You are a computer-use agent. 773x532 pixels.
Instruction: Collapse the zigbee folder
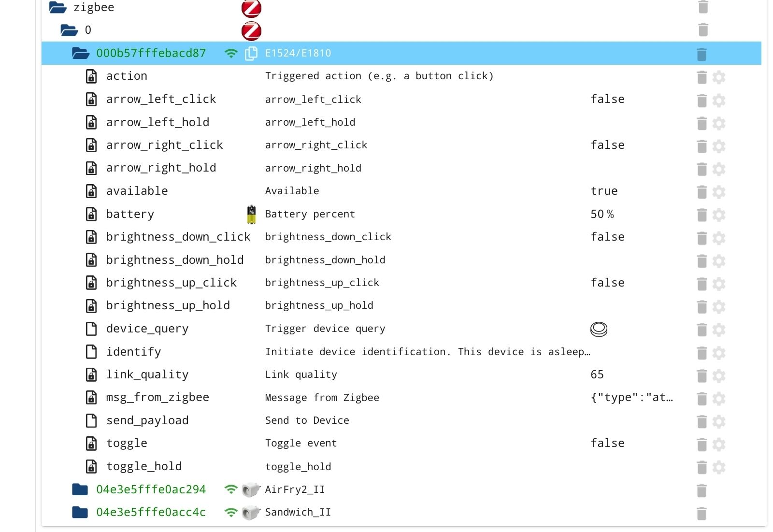[58, 7]
